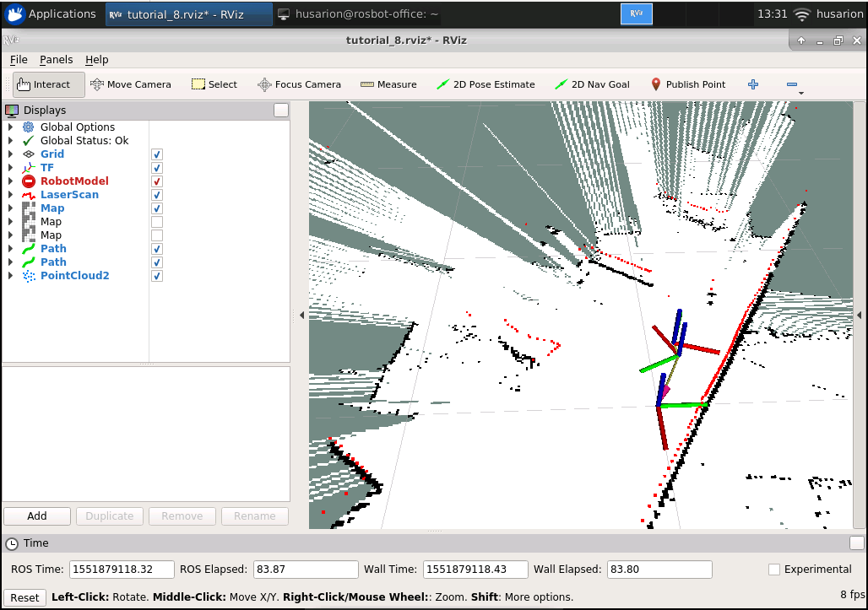Expand the Grid display properties
This screenshot has width=868, height=610.
[x=10, y=154]
